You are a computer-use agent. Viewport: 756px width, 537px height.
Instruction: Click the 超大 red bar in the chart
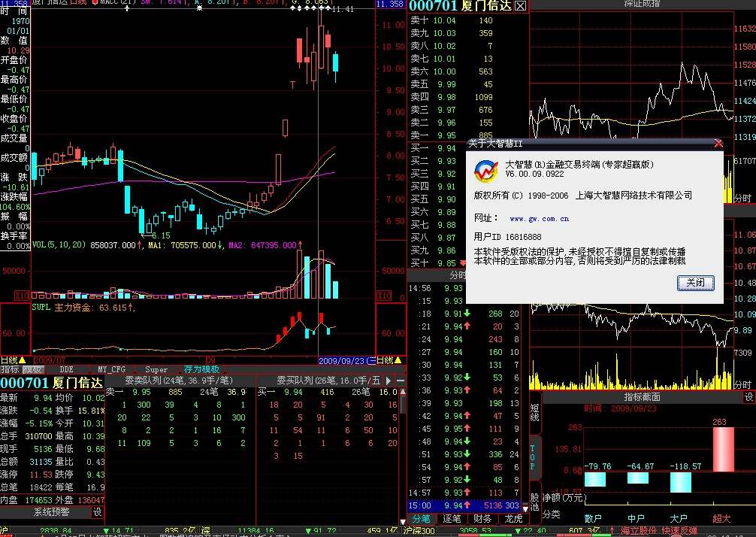(723, 449)
